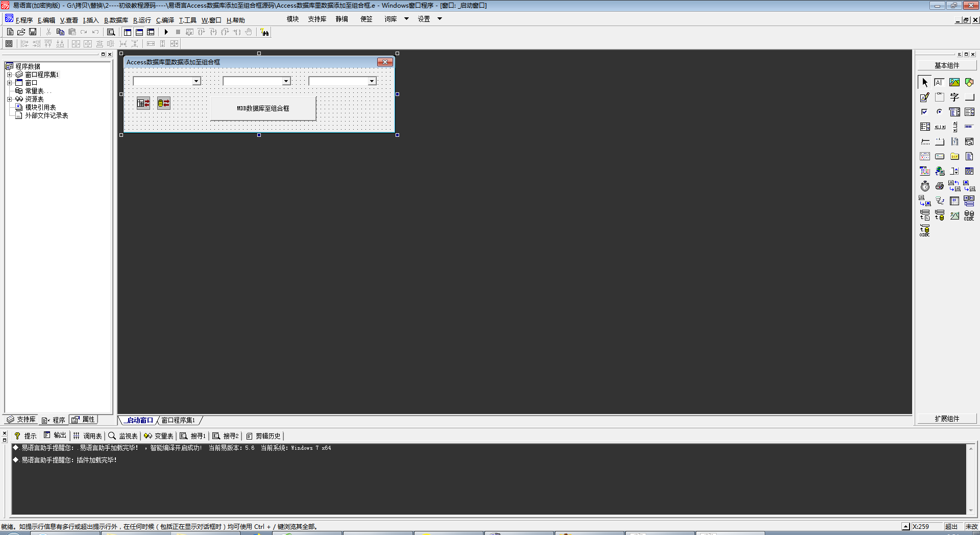
Task: Open the 剪辑历史 output tab
Action: tap(263, 436)
